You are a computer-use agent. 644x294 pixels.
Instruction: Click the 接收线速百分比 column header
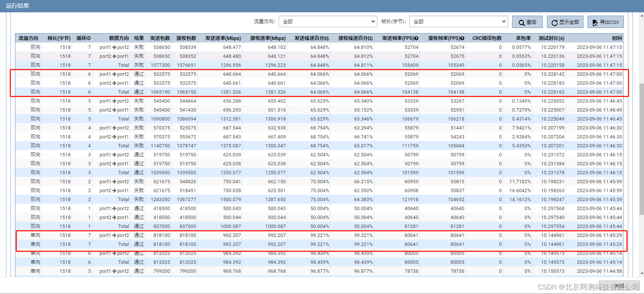356,38
